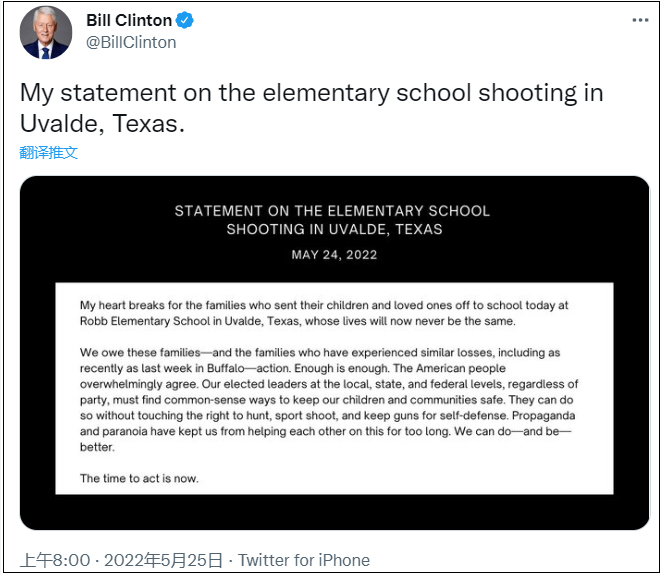Screen dimensions: 662x574
Task: Open the @BillClinton handle link
Action: tap(131, 42)
